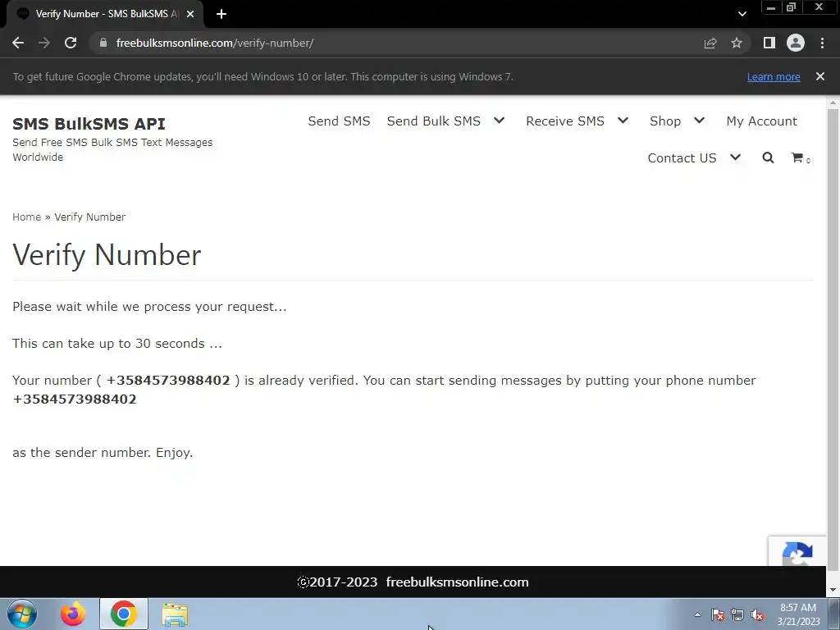
Task: Launch Firefox from the taskbar
Action: [72, 614]
